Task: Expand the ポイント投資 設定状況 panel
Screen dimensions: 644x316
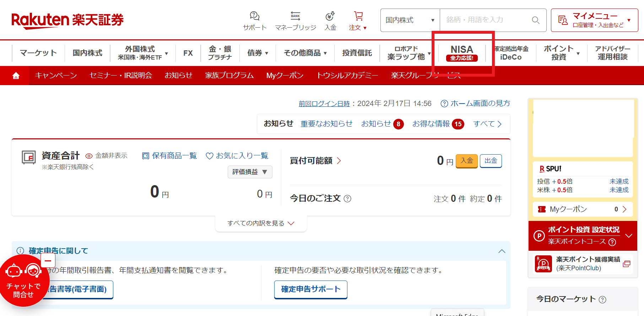Action: pos(628,236)
